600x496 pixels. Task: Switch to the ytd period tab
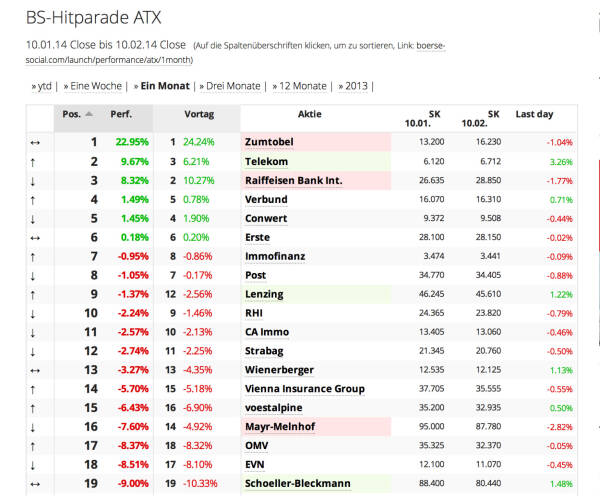click(44, 86)
